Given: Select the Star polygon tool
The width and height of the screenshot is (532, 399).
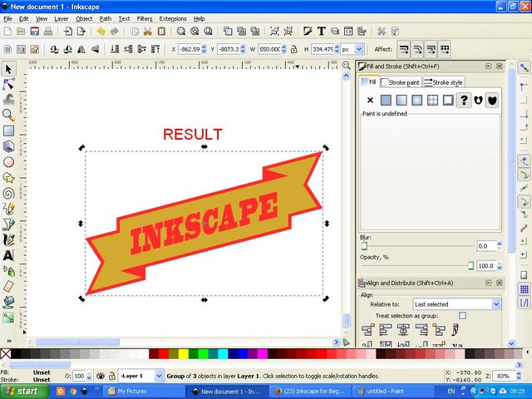Looking at the screenshot, I should [x=8, y=177].
